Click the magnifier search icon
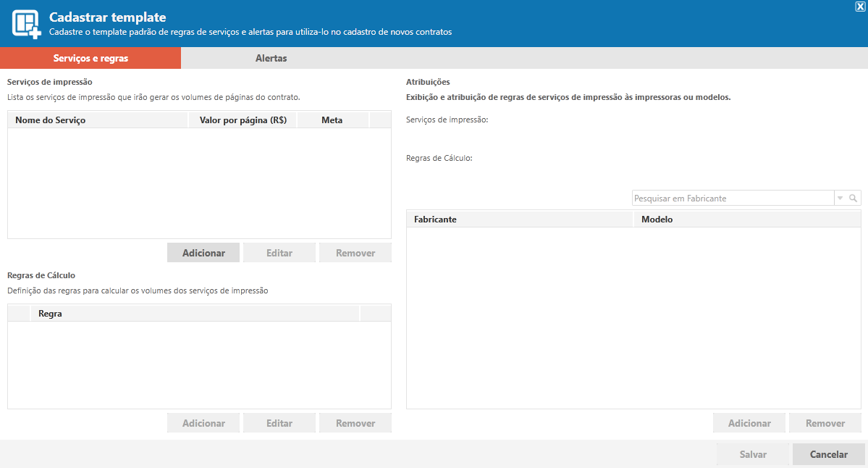 [854, 199]
